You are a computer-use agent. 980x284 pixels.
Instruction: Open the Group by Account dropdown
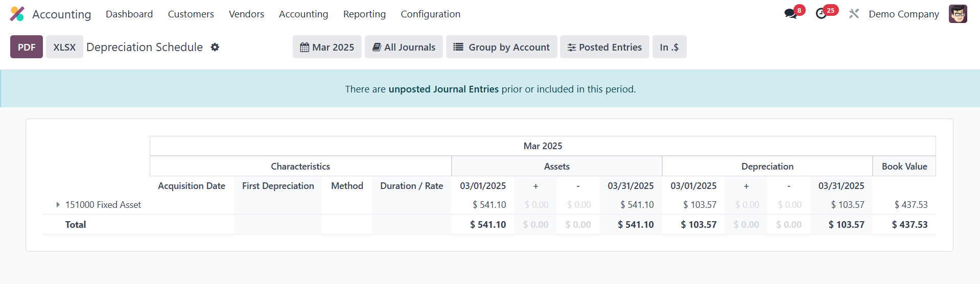coord(501,47)
